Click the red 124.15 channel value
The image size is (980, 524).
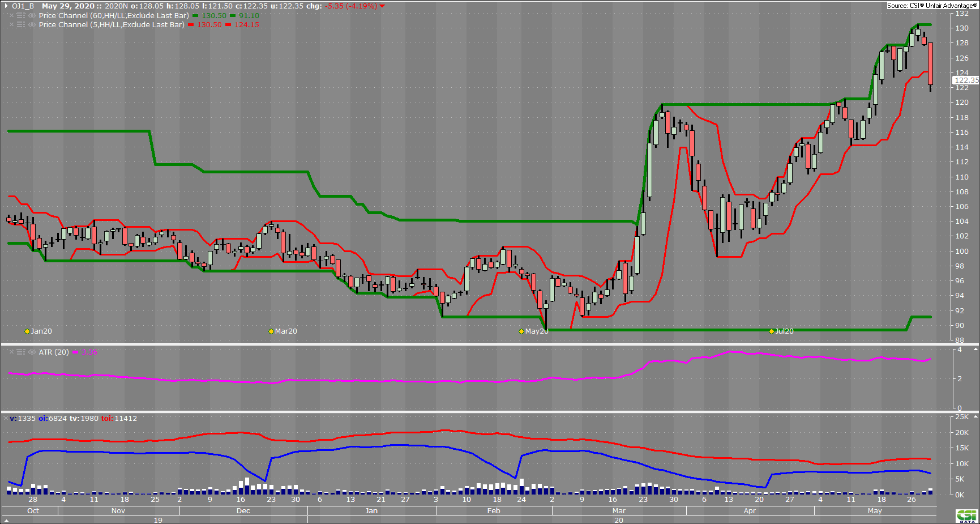[247, 25]
